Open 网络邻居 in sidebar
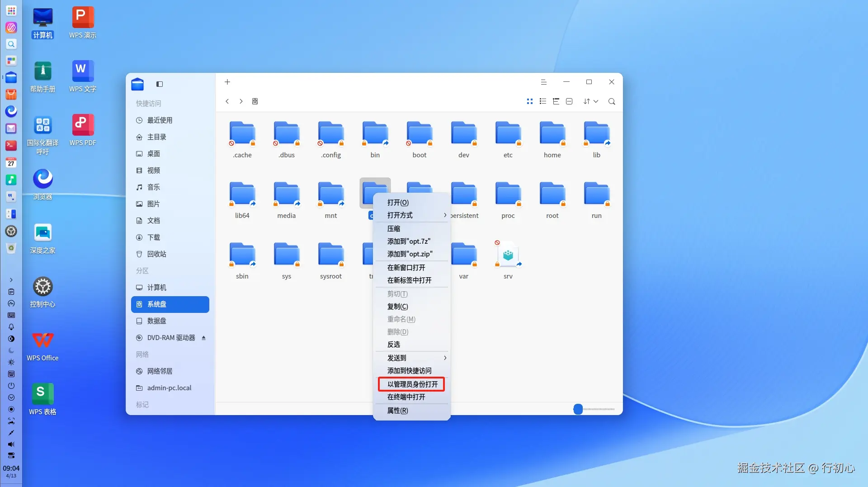Viewport: 868px width, 487px height. click(x=170, y=371)
